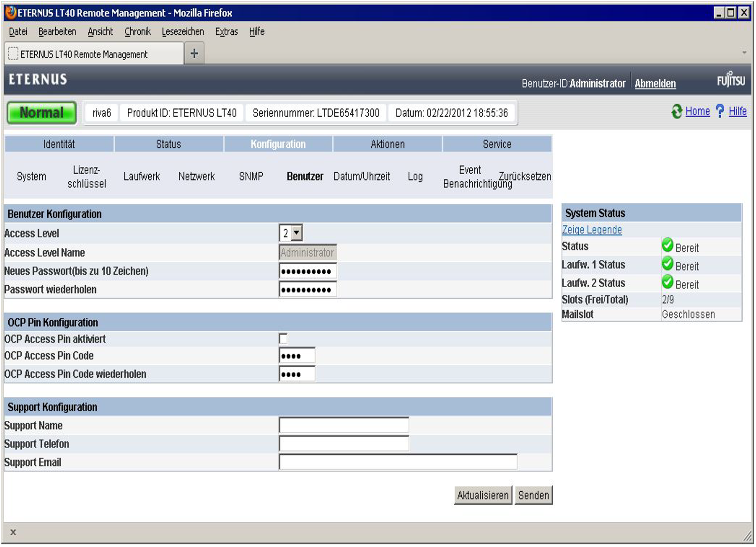Click the disabled Access Level Name field

307,252
